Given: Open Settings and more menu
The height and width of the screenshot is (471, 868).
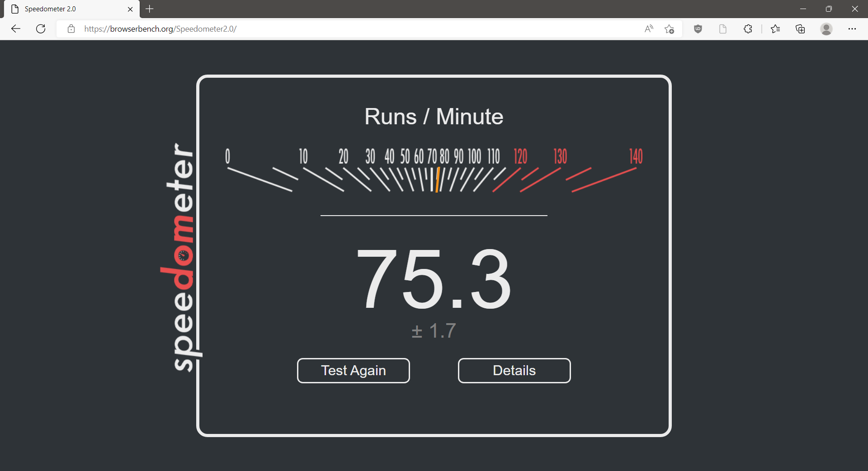Looking at the screenshot, I should click(852, 29).
